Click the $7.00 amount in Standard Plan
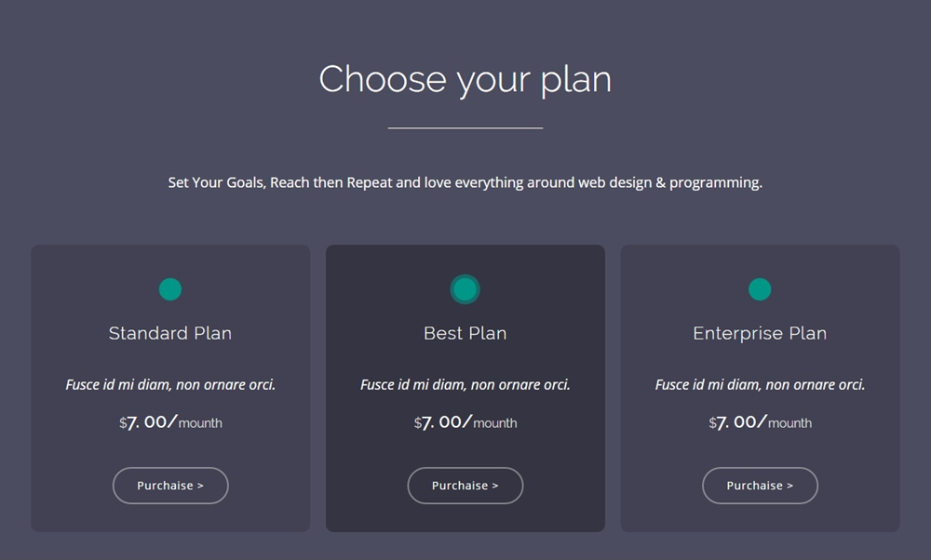The height and width of the screenshot is (560, 931). 147,422
